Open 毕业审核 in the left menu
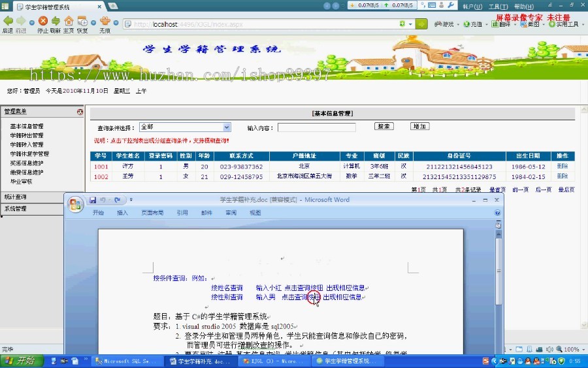 21,182
